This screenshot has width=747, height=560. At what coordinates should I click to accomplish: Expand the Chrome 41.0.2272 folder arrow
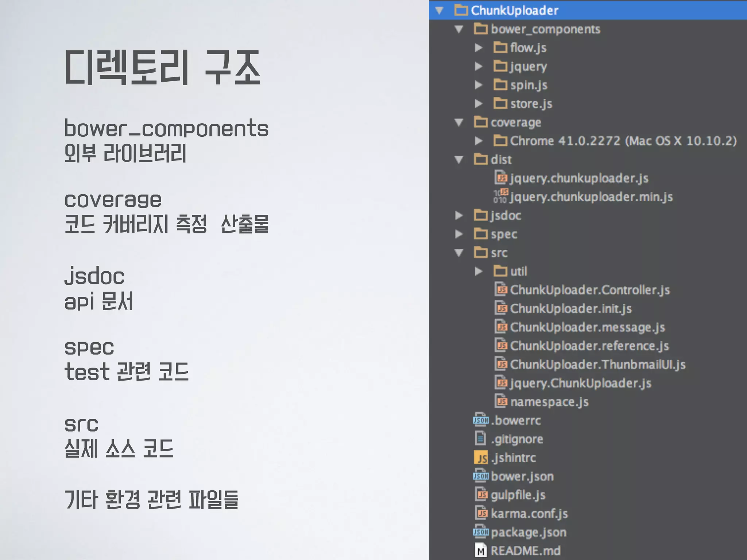tap(479, 141)
